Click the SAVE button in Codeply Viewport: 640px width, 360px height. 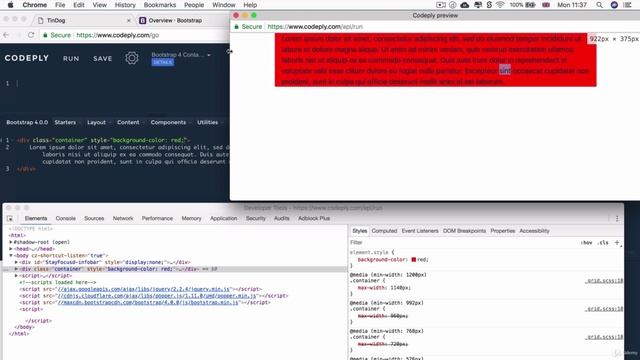[x=102, y=59]
